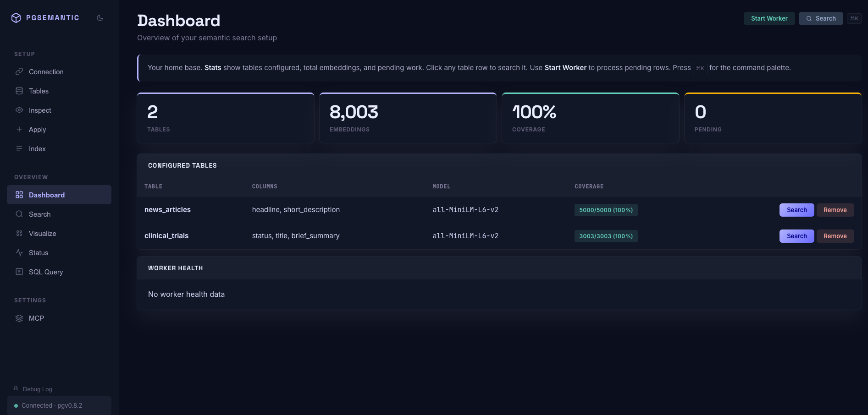Screen dimensions: 868x415
Task: Search within the clinical_trials table
Action: point(796,236)
